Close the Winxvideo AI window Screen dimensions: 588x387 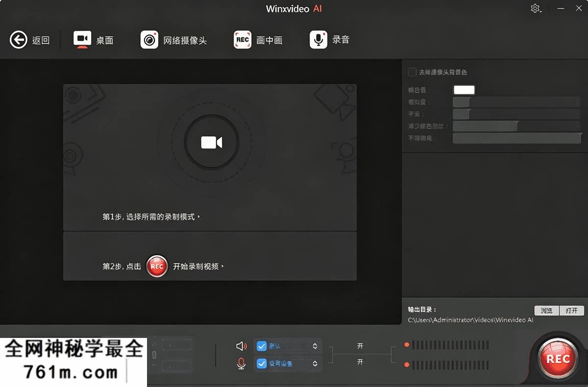[579, 9]
